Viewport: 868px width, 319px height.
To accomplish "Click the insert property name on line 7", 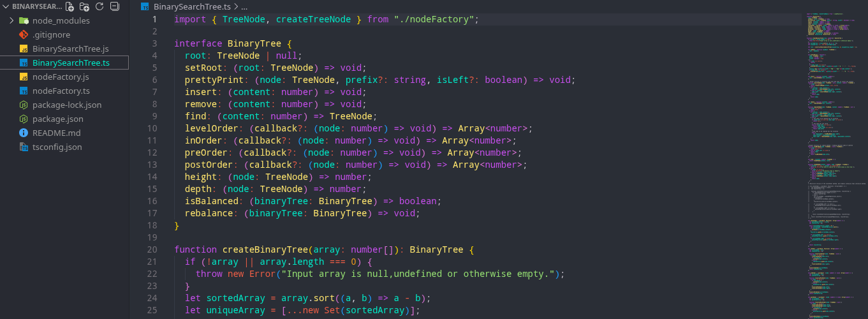I will click(x=201, y=92).
